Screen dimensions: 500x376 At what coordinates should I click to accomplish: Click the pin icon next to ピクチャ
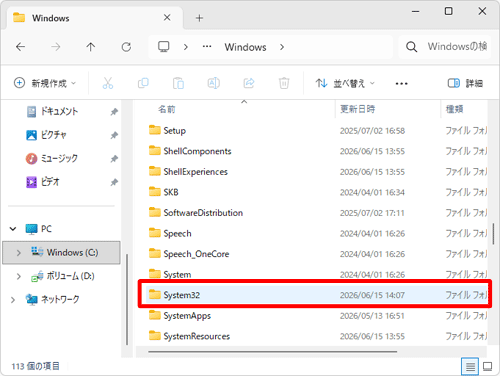(114, 135)
